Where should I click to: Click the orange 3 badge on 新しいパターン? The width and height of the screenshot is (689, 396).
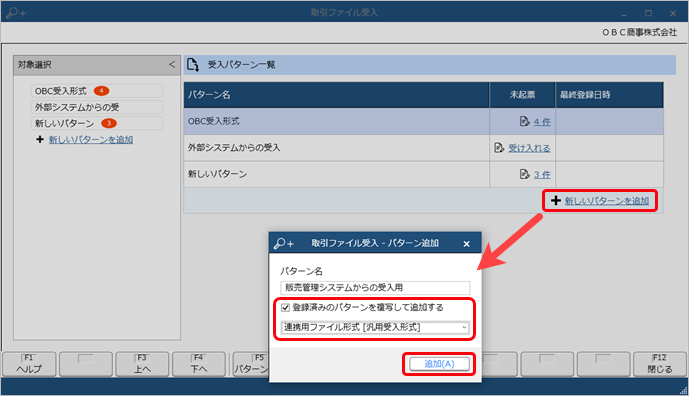[x=109, y=124]
